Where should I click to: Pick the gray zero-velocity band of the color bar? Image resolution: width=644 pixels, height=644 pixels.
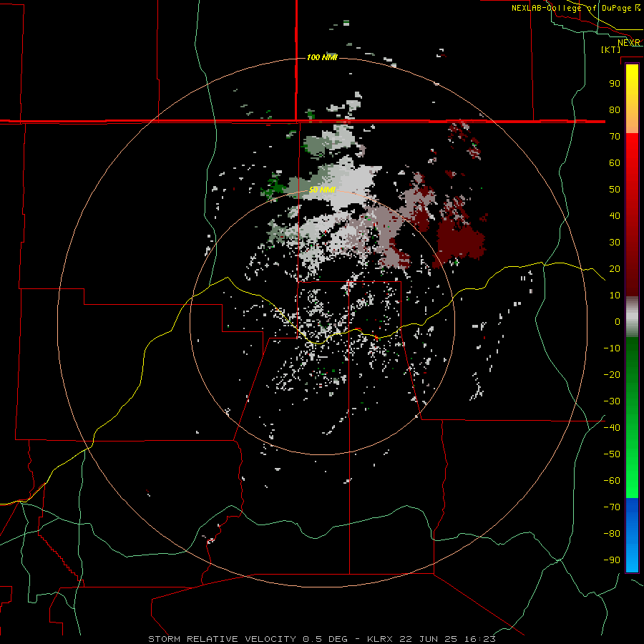(x=632, y=317)
